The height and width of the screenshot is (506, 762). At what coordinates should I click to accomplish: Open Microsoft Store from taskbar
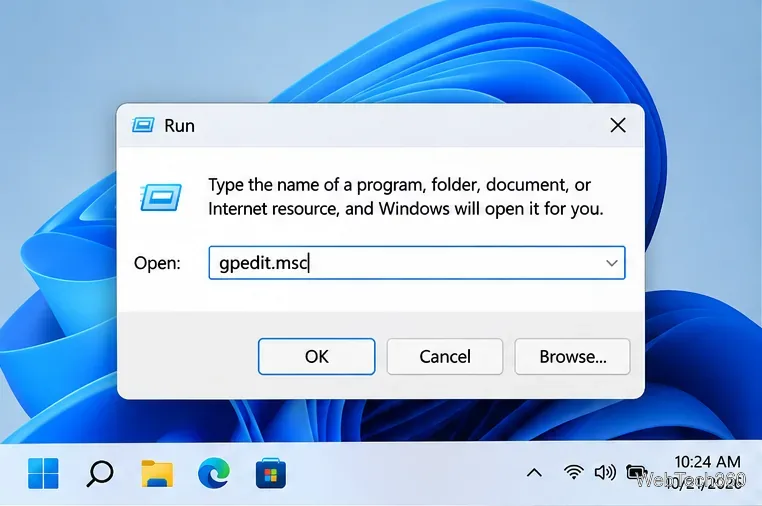[x=271, y=473]
